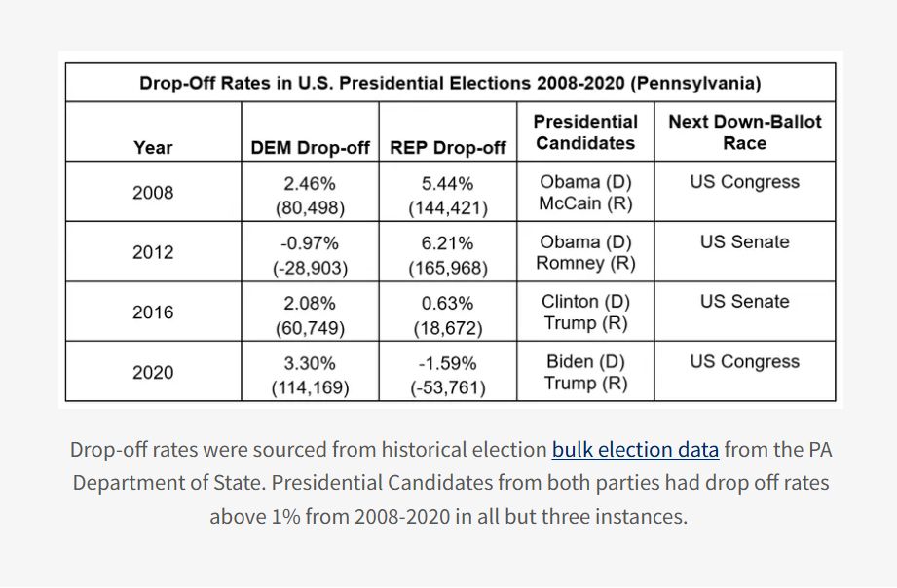Viewport: 897px width, 588px height.
Task: Click the Obama and McCain candidates cell
Action: (x=585, y=193)
